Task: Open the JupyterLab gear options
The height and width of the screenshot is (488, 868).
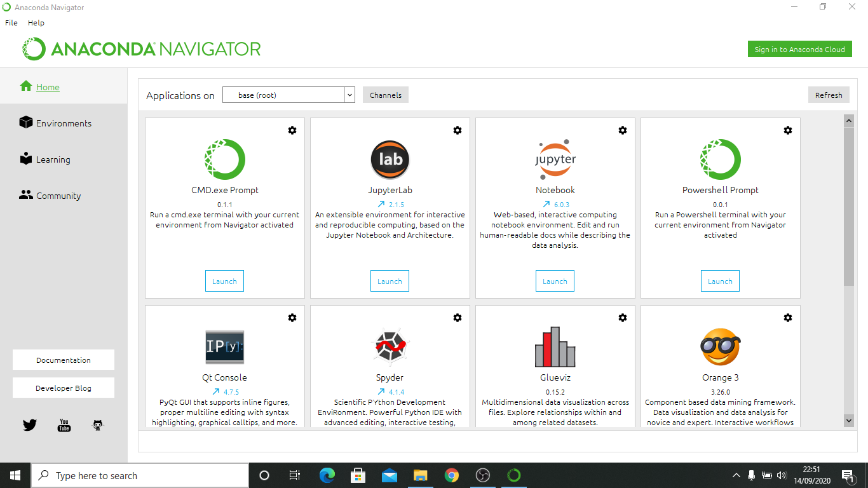Action: (458, 130)
